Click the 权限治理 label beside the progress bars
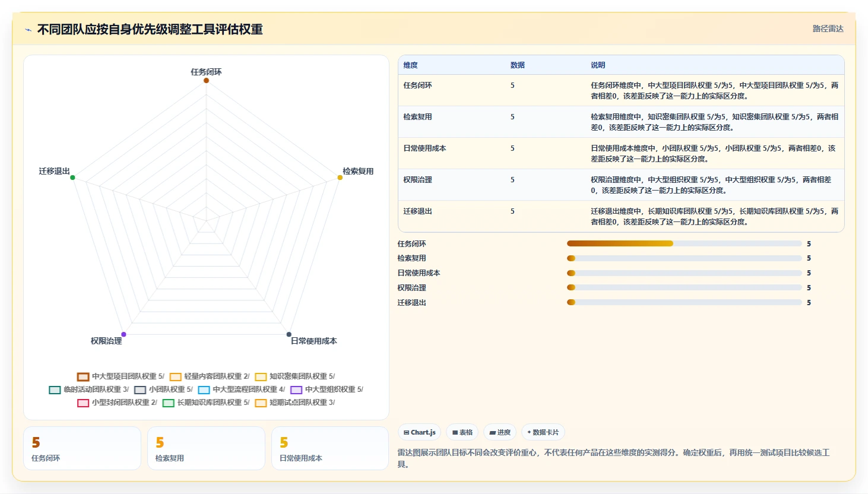Screen dimensions: 868x494 pos(412,288)
